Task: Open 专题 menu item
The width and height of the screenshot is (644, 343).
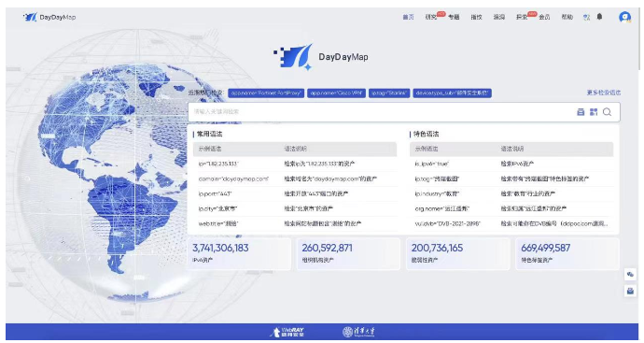Action: click(454, 17)
